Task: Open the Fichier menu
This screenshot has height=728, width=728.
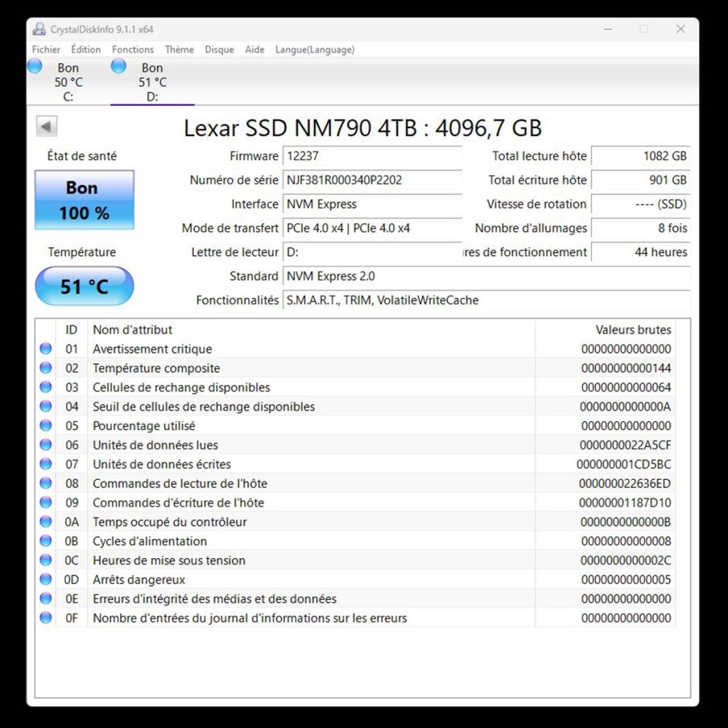Action: click(46, 50)
